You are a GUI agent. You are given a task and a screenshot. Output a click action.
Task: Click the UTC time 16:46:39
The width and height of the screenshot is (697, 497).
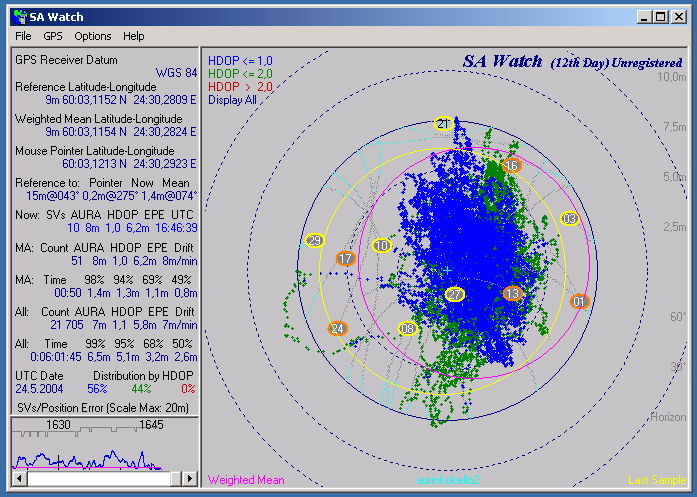[x=176, y=228]
